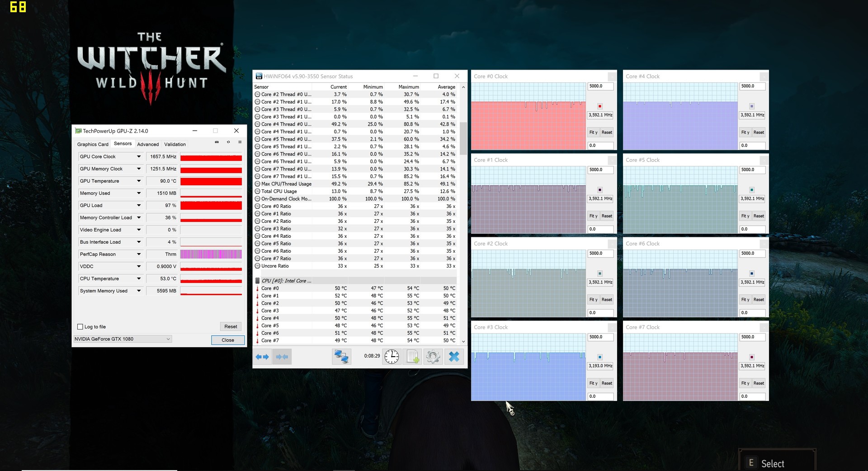
Task: Click the HWiNFO clock reset timer icon
Action: click(x=392, y=357)
